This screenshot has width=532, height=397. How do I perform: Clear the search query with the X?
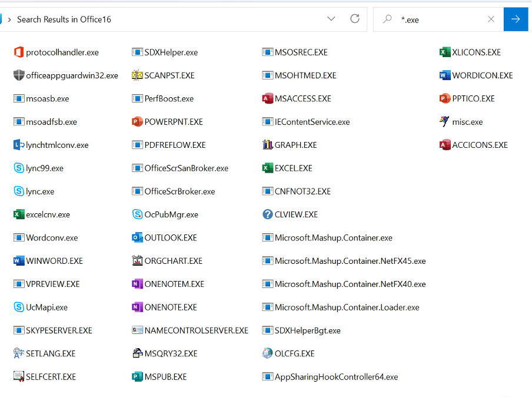point(491,19)
